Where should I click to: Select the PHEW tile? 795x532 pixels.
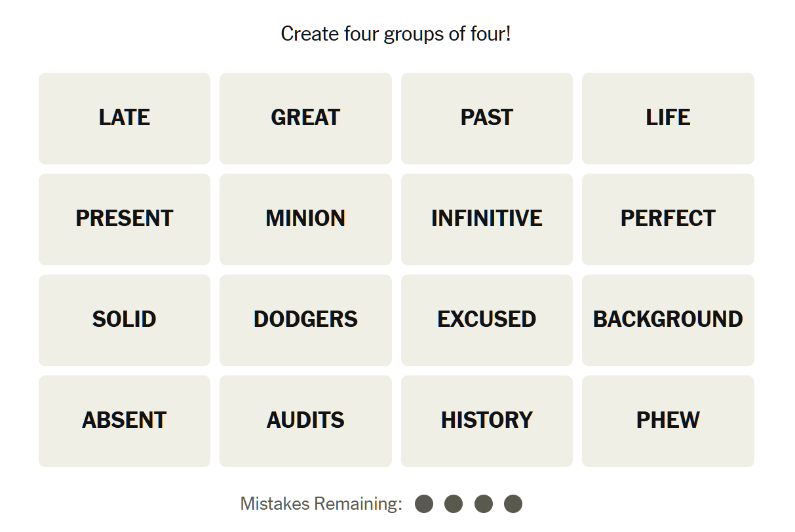(668, 421)
